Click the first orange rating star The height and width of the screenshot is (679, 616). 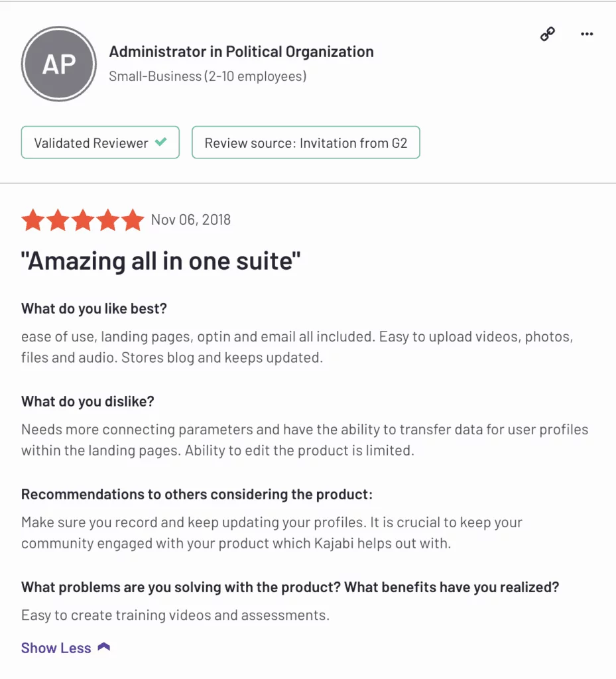[33, 219]
